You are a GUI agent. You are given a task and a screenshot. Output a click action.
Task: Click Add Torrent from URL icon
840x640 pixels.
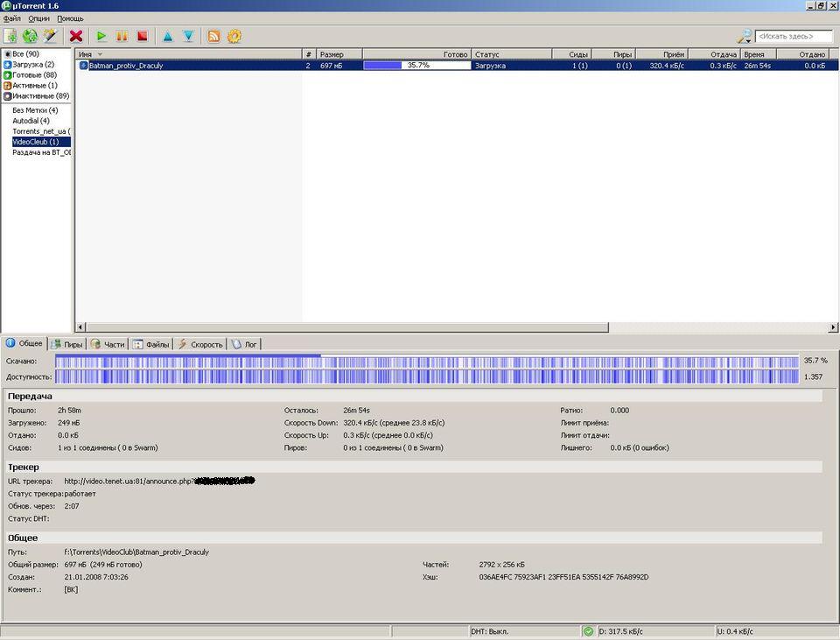tap(31, 36)
